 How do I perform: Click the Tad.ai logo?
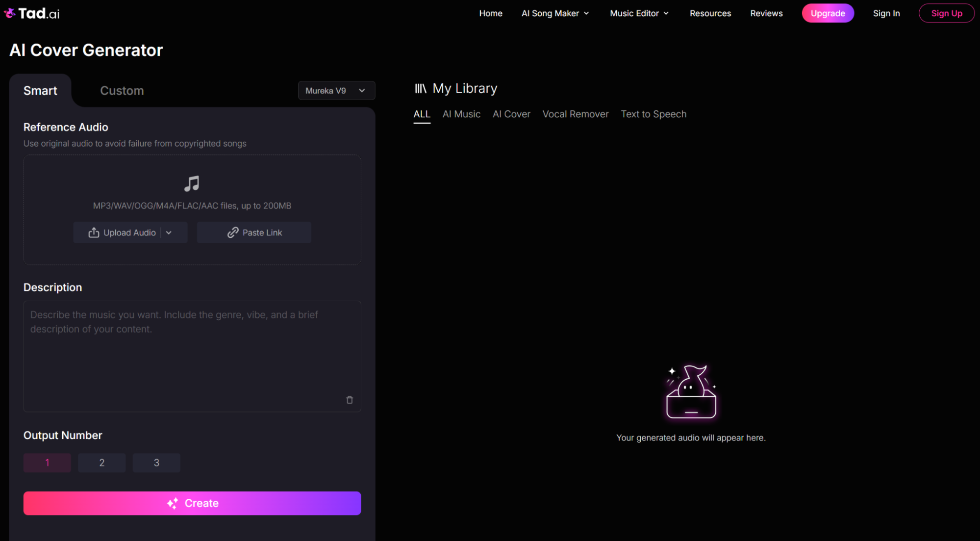point(32,13)
